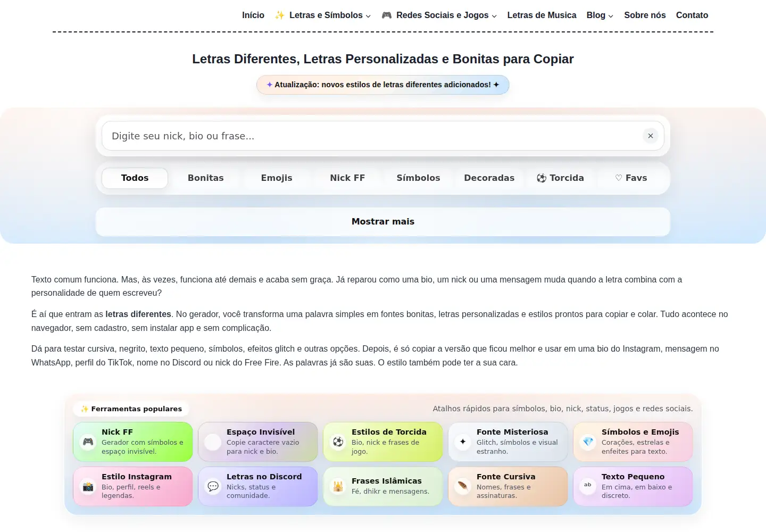Click the Fonte Misteriosa sparkle icon
This screenshot has height=532, width=766.
coord(463,442)
